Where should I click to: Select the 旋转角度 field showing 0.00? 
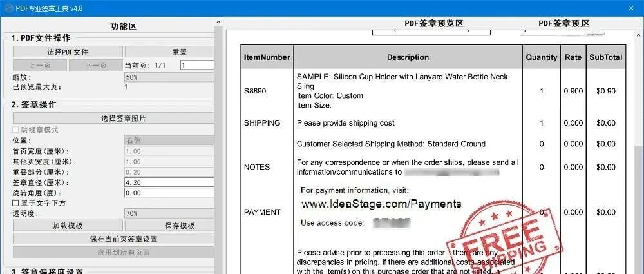[x=169, y=193]
